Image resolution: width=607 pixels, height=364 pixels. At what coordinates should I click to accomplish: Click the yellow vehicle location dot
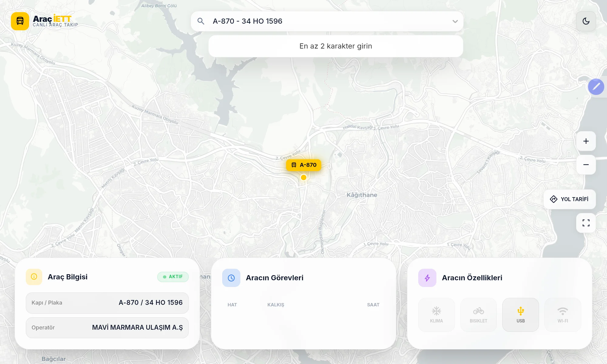303,177
